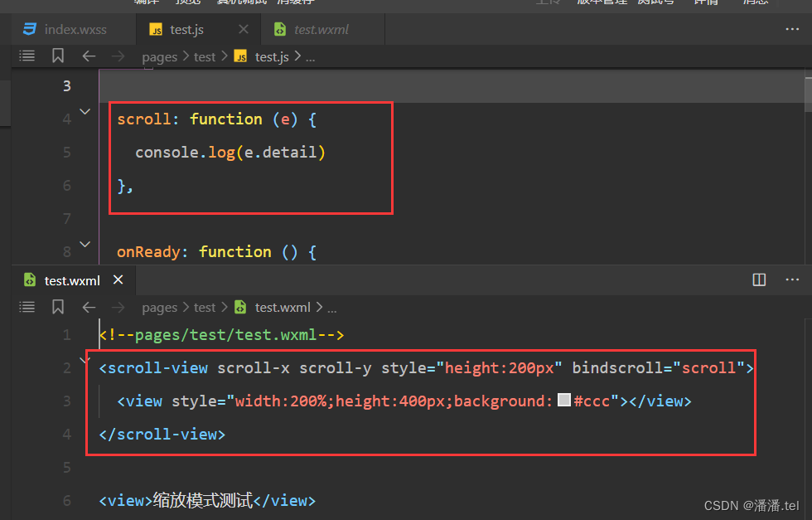Click 'test' folder breadcrumb in test.wxml editor
812x520 pixels.
205,308
